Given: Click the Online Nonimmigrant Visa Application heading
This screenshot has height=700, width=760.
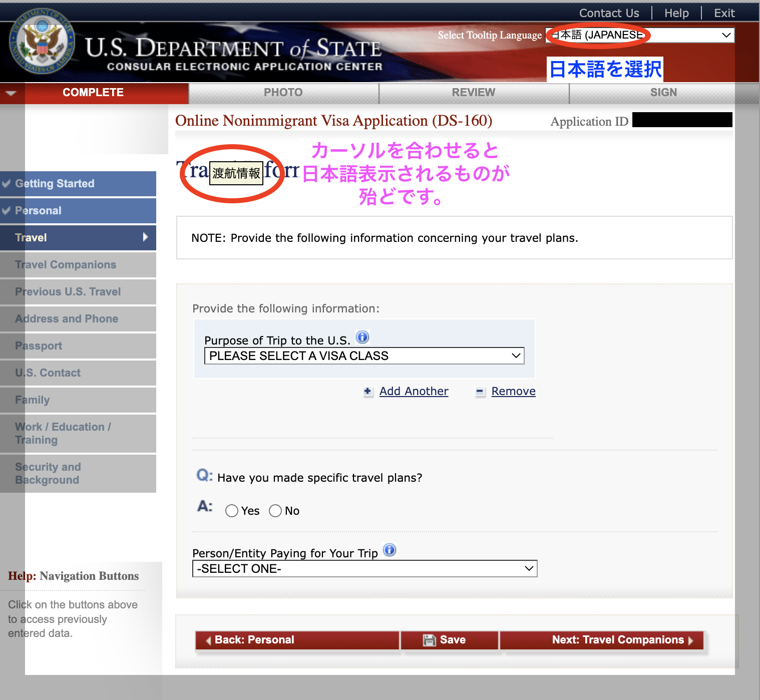Looking at the screenshot, I should click(334, 121).
